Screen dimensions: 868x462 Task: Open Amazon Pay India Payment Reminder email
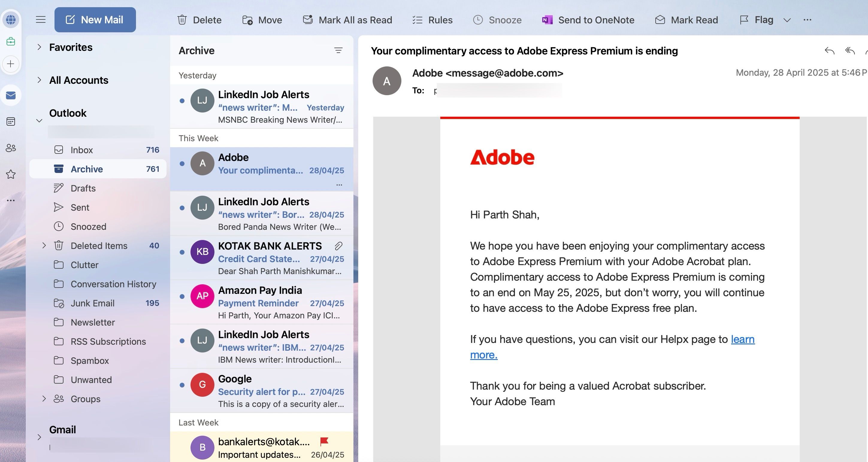point(262,302)
